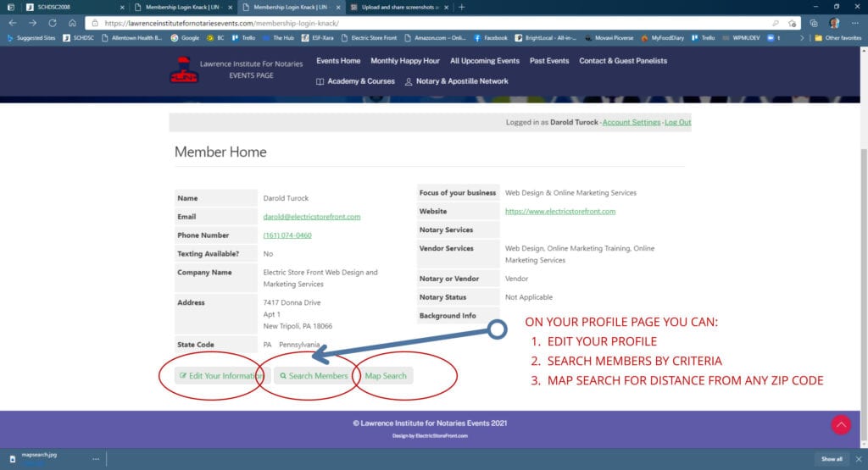Open a new browser tab with the plus icon
This screenshot has width=868, height=470.
tap(461, 7)
